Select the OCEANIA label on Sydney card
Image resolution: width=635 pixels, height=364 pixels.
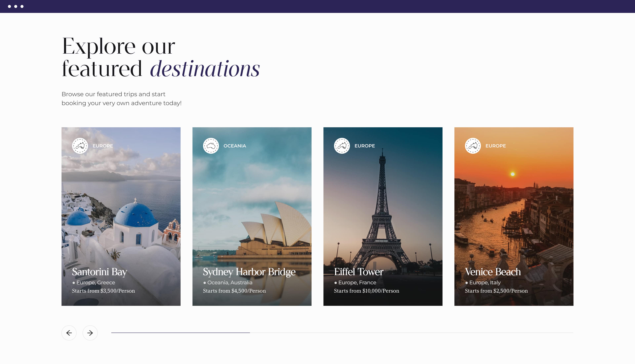[235, 146]
